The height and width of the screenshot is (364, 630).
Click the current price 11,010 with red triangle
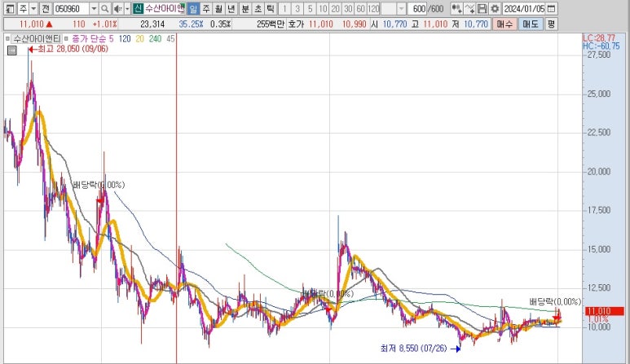[x=36, y=24]
